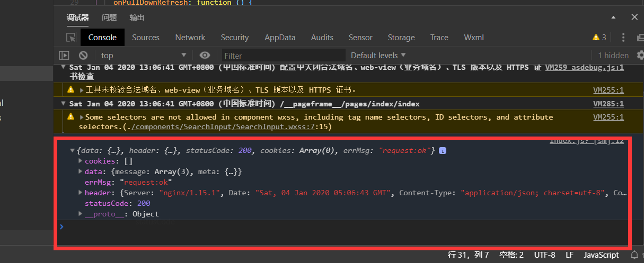Open the Sensor tab
This screenshot has width=644, height=263.
(360, 38)
